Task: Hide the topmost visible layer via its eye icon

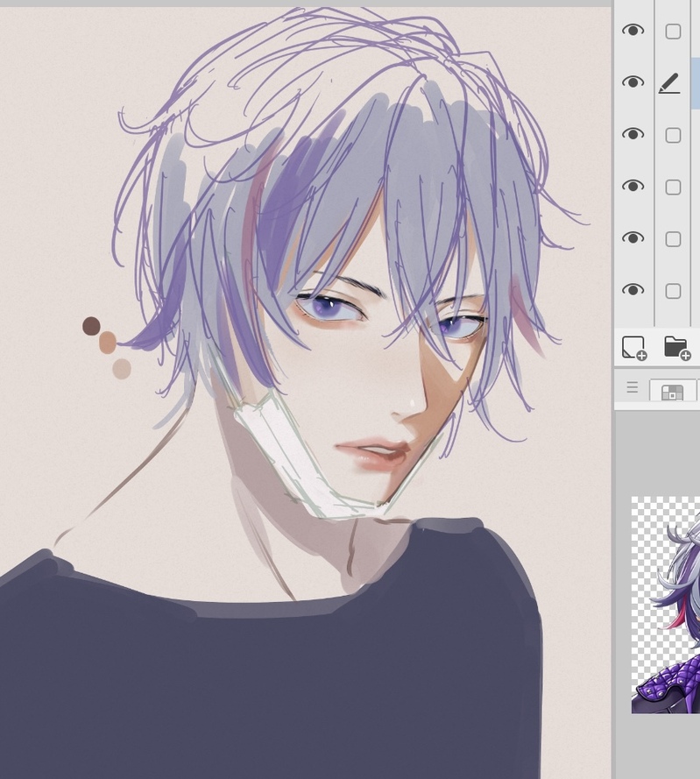Action: (633, 31)
